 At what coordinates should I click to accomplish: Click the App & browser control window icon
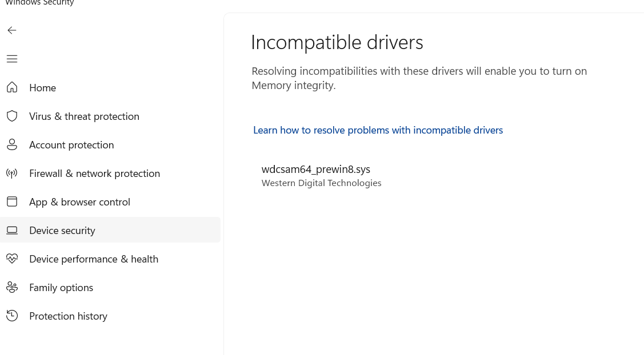click(12, 201)
